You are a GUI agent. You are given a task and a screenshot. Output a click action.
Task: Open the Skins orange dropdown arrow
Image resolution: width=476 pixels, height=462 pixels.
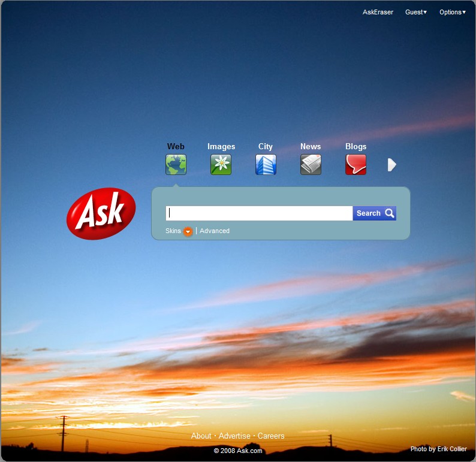point(188,231)
